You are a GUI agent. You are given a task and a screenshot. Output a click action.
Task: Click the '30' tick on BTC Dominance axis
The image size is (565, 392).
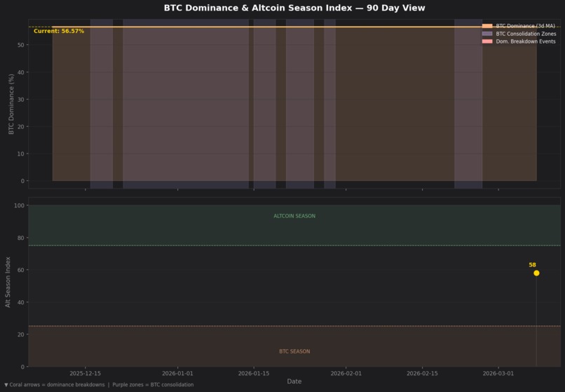click(x=21, y=100)
